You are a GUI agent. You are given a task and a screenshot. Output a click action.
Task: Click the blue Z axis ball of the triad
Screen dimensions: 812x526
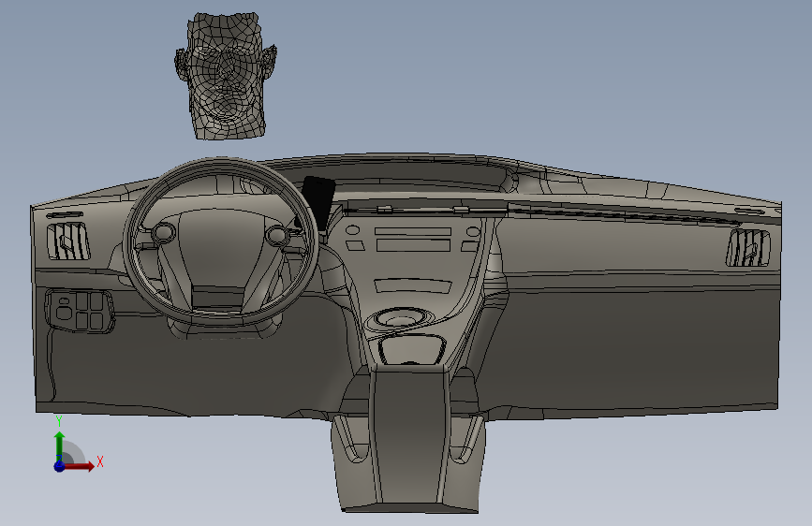(60, 466)
